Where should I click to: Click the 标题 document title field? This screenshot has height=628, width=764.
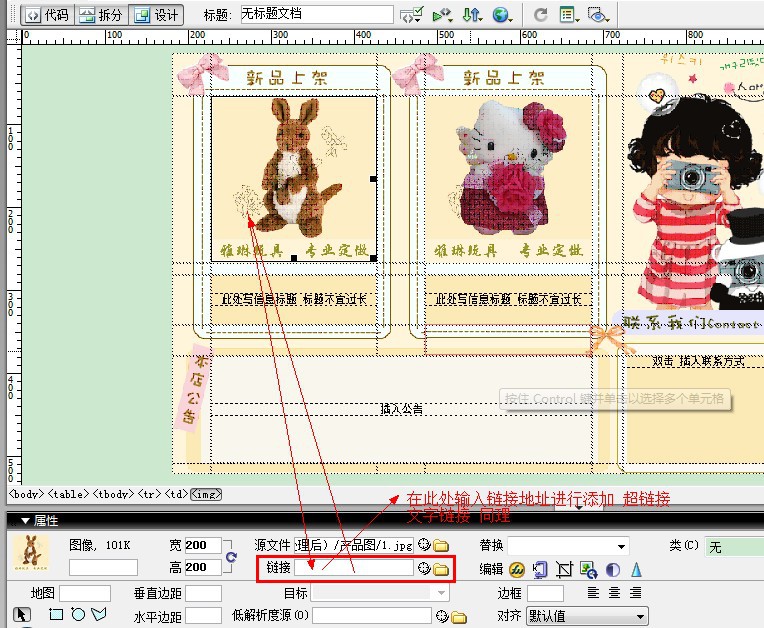317,14
